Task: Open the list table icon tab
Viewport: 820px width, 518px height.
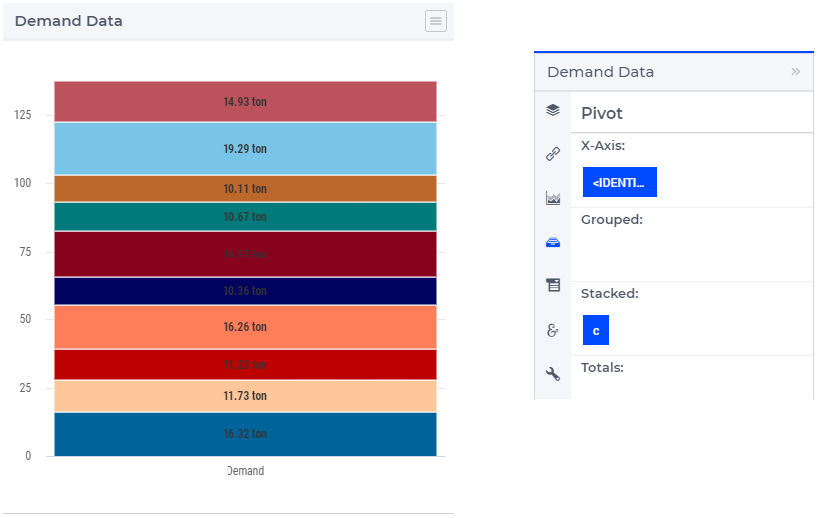Action: tap(553, 285)
